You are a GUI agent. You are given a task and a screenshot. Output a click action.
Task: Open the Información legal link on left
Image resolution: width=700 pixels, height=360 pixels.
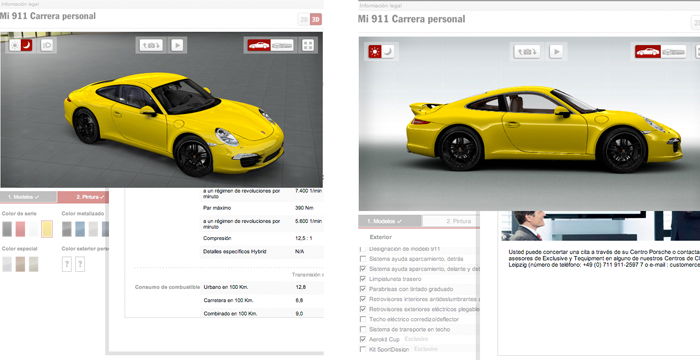click(x=19, y=4)
